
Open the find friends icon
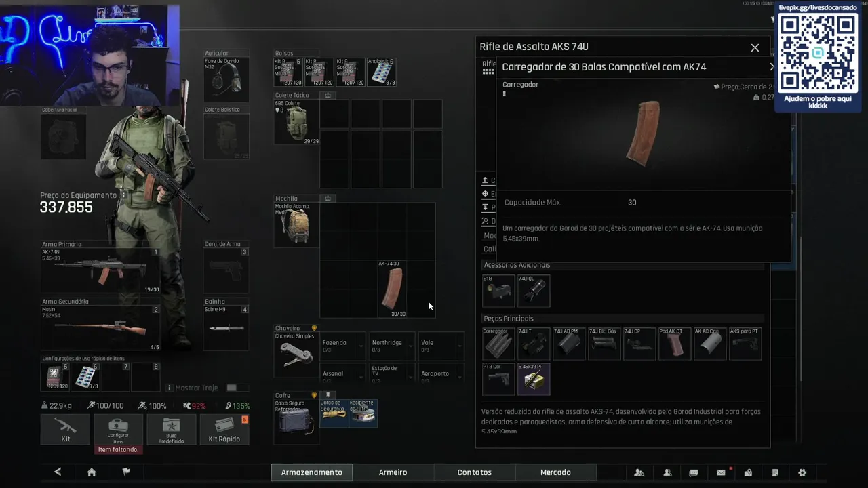point(639,472)
